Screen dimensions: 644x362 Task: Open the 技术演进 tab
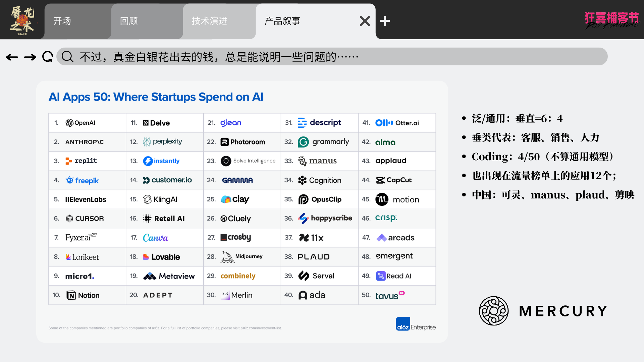coord(210,21)
